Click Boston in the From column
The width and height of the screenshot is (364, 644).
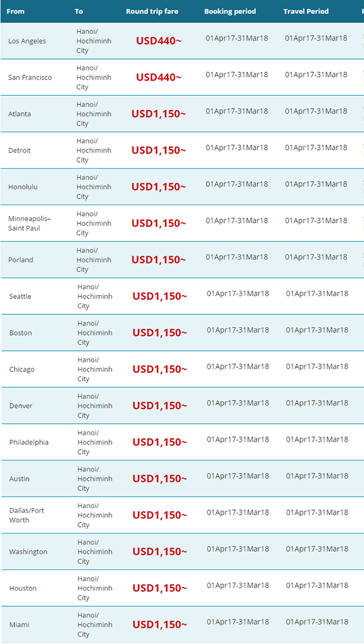[21, 333]
